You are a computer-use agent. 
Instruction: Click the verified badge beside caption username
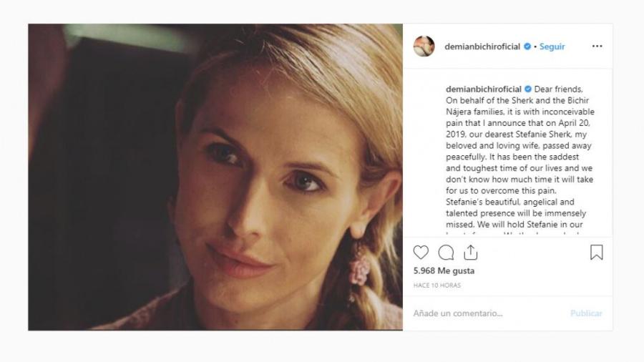[x=527, y=89]
